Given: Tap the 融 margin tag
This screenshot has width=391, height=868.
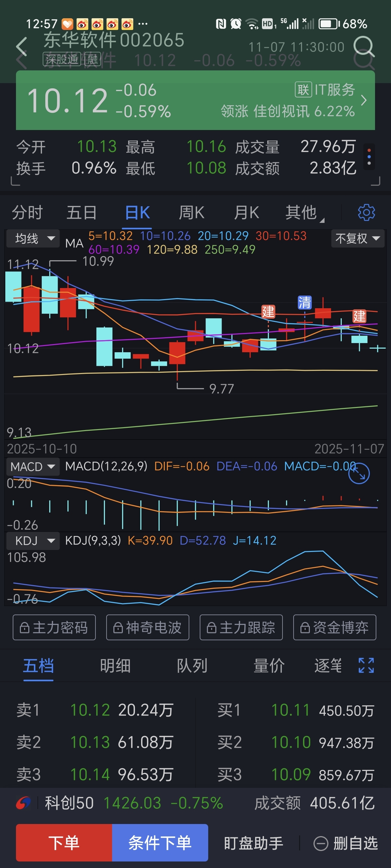Looking at the screenshot, I should click(x=92, y=59).
